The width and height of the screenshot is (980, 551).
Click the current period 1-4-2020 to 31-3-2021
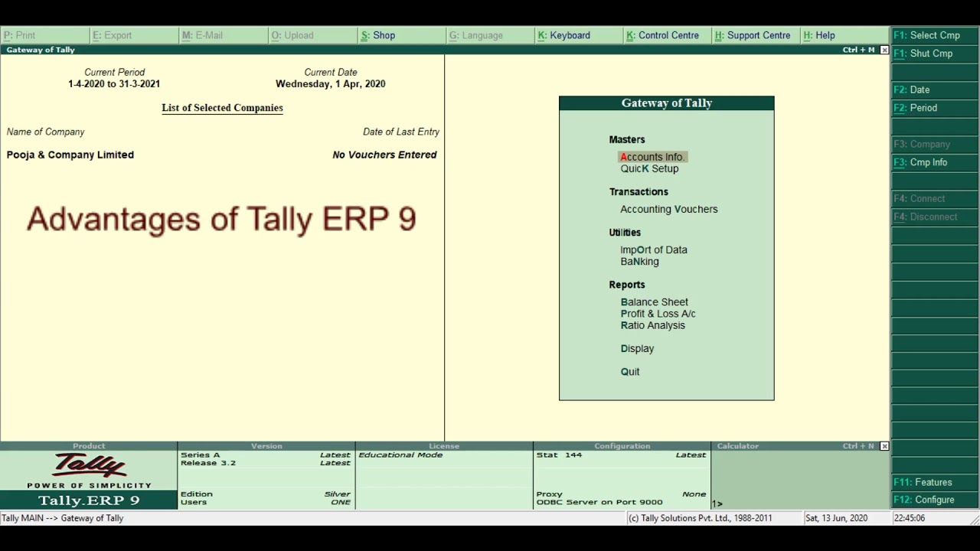(x=114, y=84)
